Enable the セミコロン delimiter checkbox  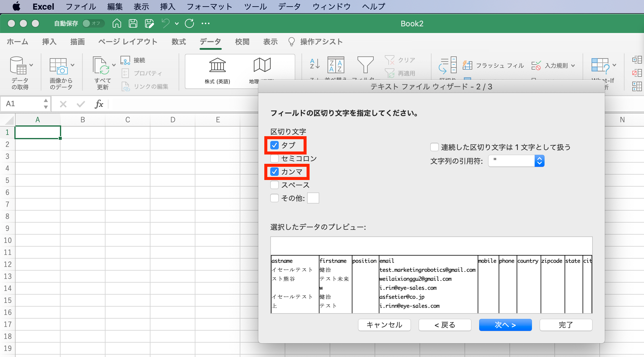275,158
